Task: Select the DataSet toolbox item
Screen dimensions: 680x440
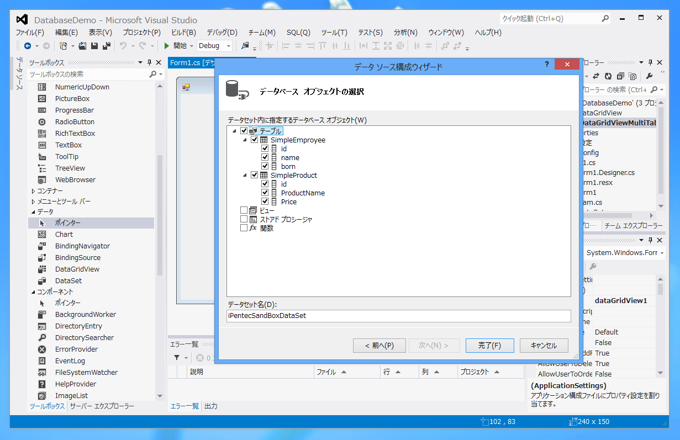Action: coord(68,280)
